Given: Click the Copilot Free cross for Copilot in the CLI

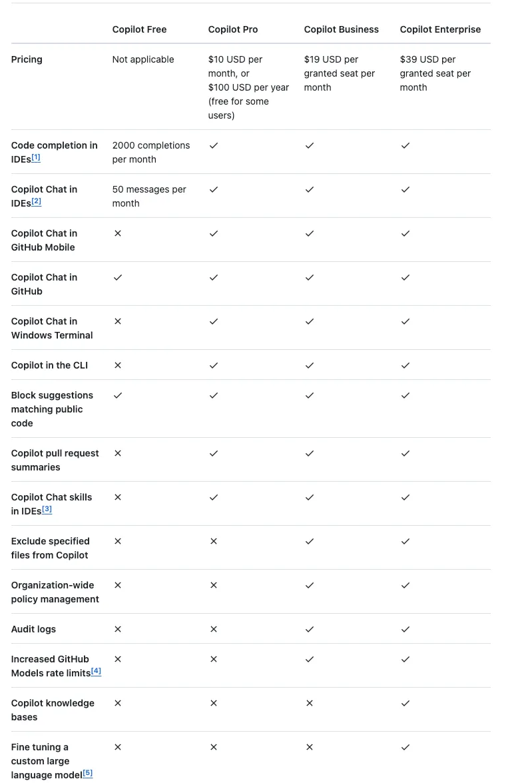Looking at the screenshot, I should pos(118,366).
